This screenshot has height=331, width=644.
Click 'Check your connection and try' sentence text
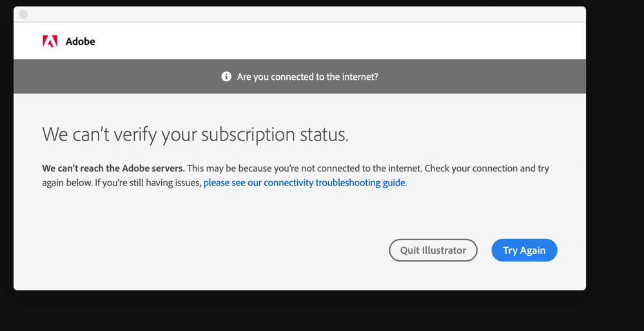click(488, 169)
